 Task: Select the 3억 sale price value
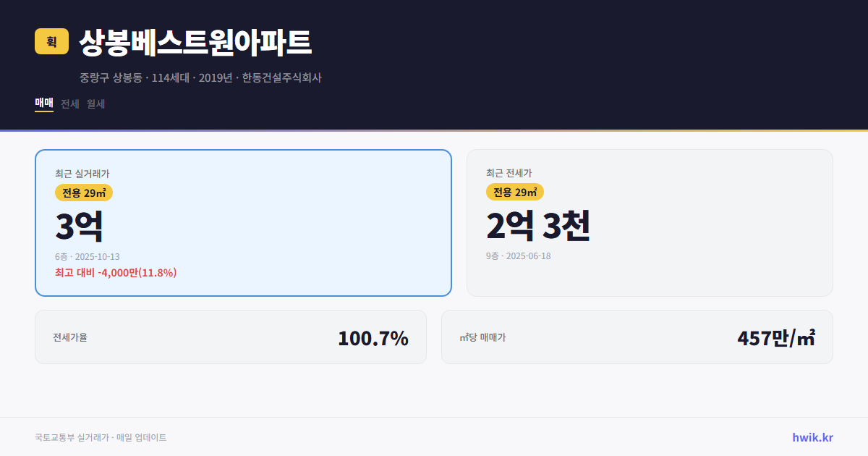point(79,225)
